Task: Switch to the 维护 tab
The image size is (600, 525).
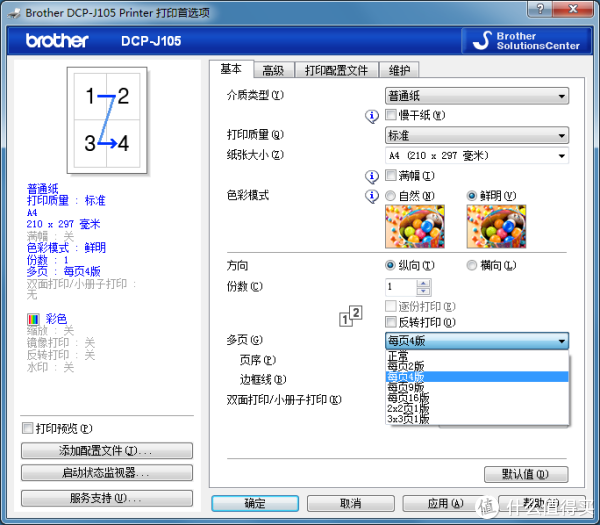Action: tap(399, 70)
